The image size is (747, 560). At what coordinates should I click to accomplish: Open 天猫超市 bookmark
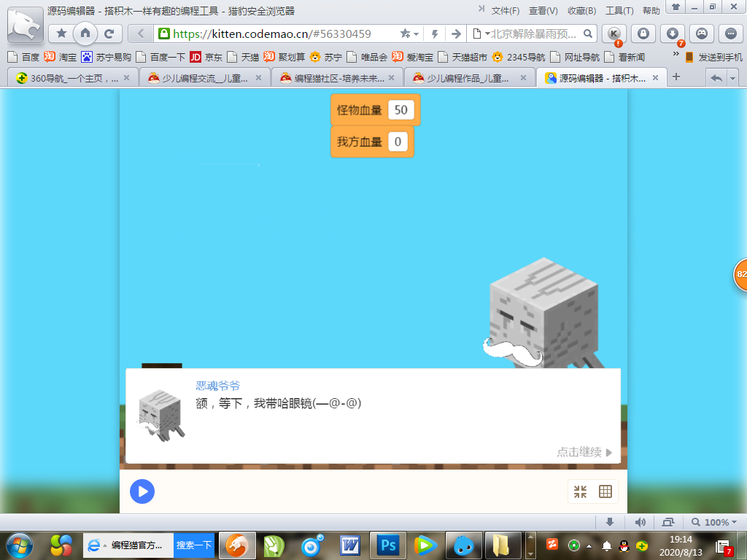pos(462,57)
